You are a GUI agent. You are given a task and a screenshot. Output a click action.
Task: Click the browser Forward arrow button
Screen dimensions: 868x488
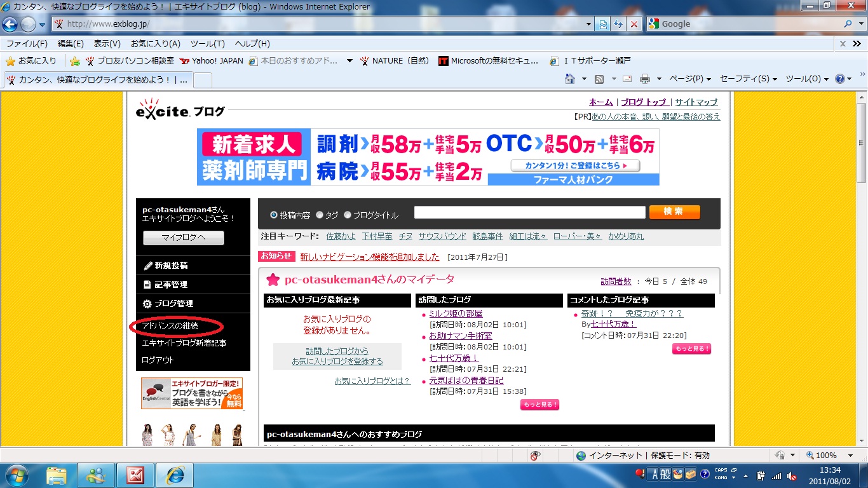point(28,24)
